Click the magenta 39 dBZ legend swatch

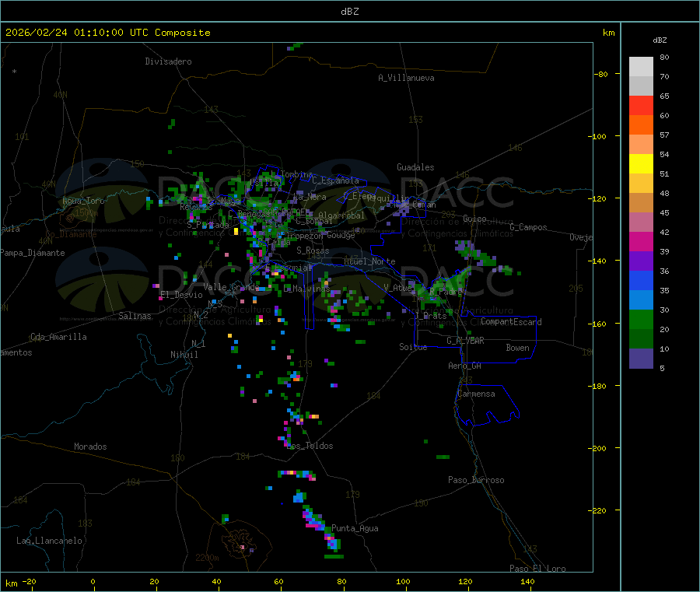[641, 241]
